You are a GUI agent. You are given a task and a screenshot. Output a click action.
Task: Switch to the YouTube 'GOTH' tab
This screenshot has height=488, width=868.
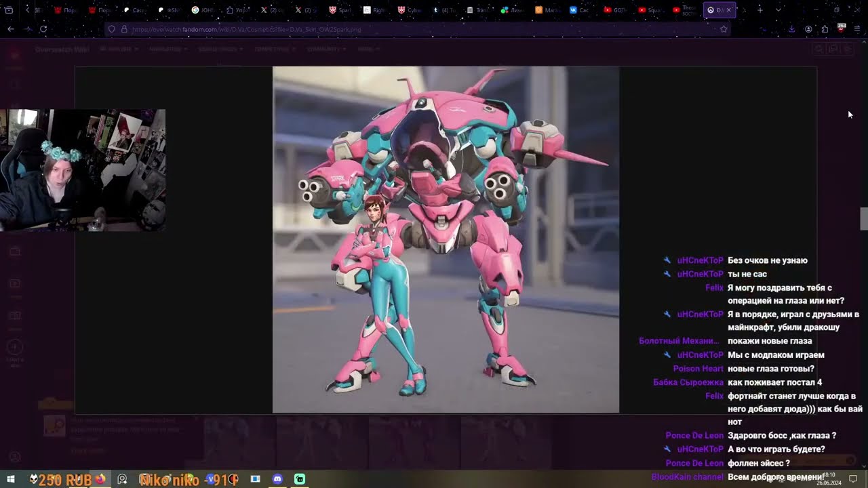(x=616, y=10)
